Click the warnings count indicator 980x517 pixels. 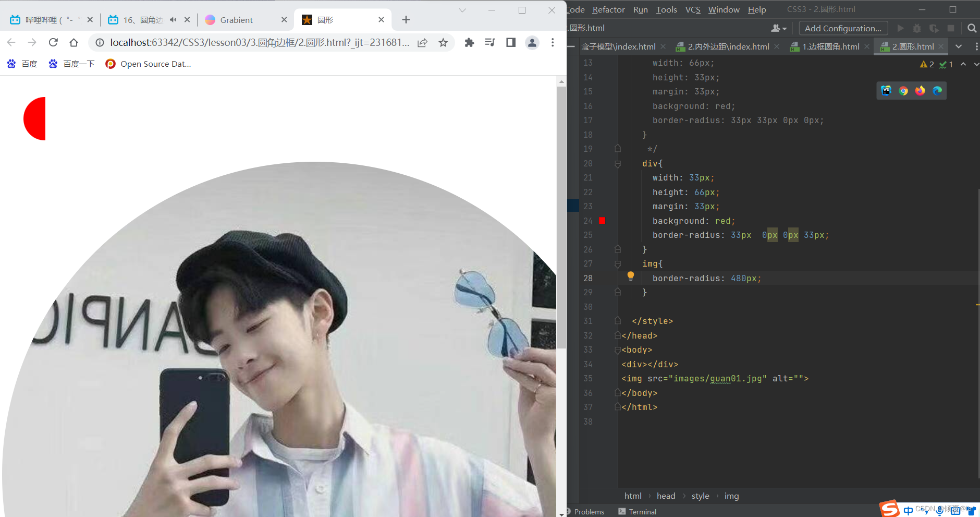point(927,64)
